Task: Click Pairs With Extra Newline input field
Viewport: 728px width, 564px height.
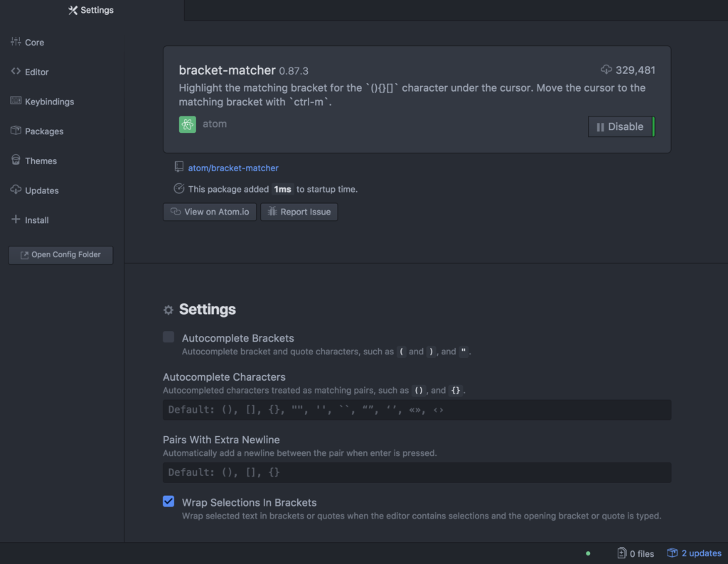Action: point(417,472)
